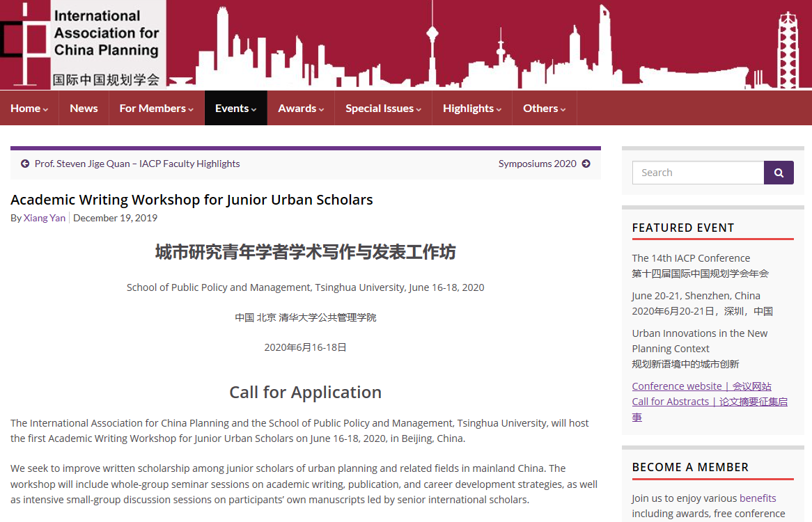Viewport: 812px width, 522px height.
Task: Expand the Awards dropdown arrow
Action: click(x=321, y=110)
